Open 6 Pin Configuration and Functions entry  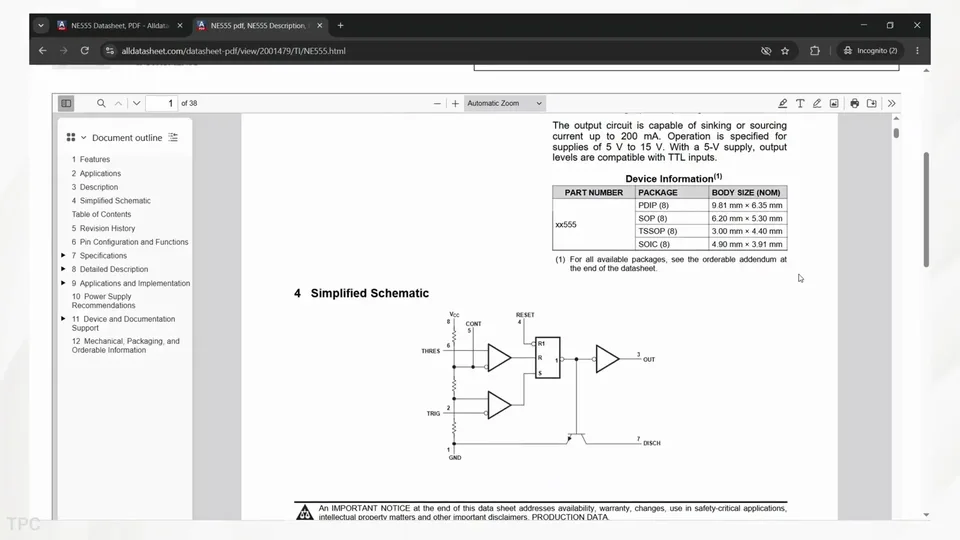tap(130, 242)
